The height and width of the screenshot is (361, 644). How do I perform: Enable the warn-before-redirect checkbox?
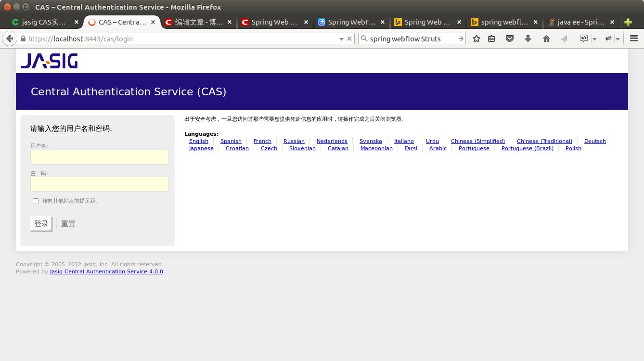click(x=36, y=201)
